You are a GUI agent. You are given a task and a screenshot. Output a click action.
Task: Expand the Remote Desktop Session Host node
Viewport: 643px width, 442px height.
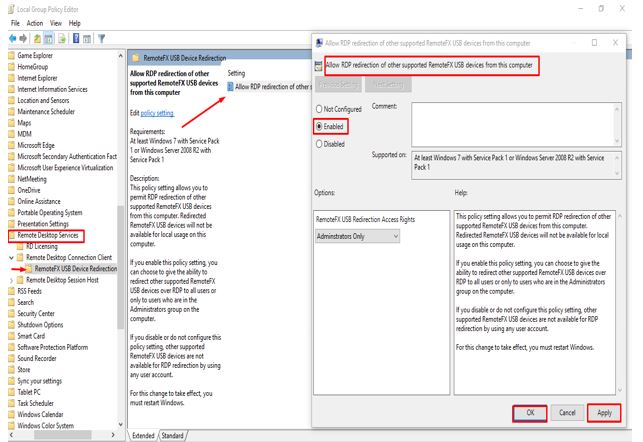coord(11,280)
